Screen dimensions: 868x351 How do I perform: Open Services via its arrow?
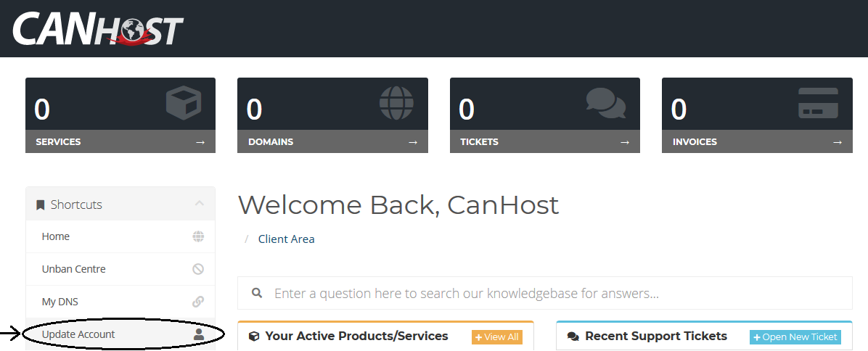(x=200, y=142)
